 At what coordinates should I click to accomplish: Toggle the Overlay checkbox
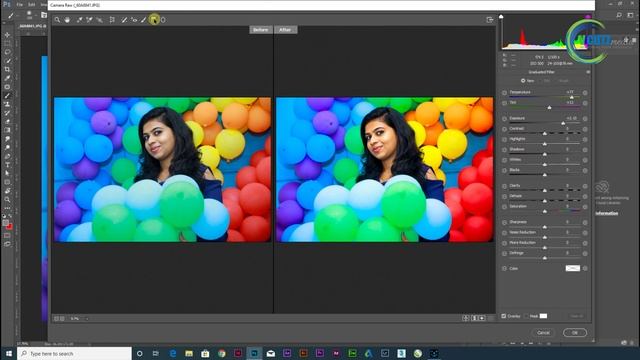pyautogui.click(x=504, y=316)
